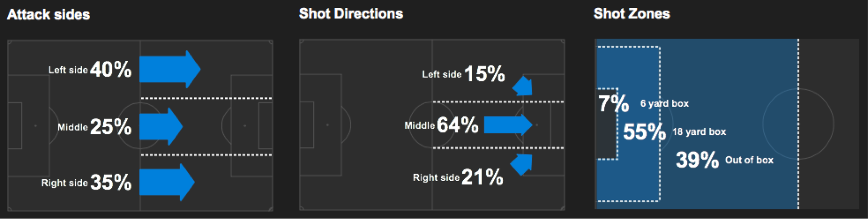Select the "Out of box" label
Viewport: 868px width, 219px height.
coord(749,160)
